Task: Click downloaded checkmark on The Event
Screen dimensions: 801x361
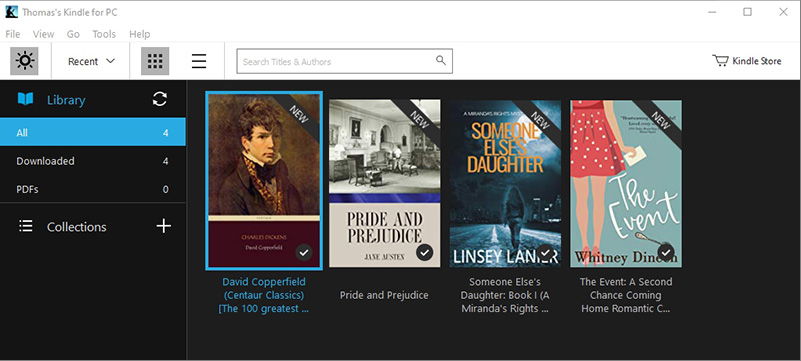Action: [665, 252]
